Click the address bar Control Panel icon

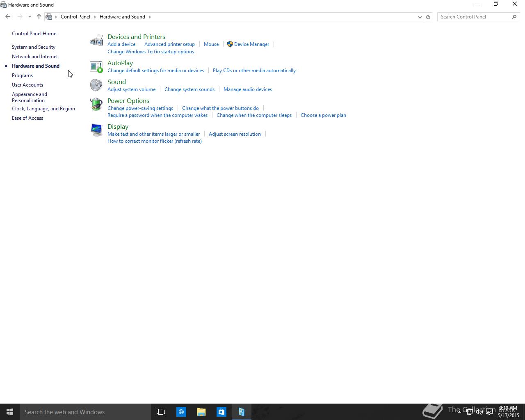[x=49, y=17]
